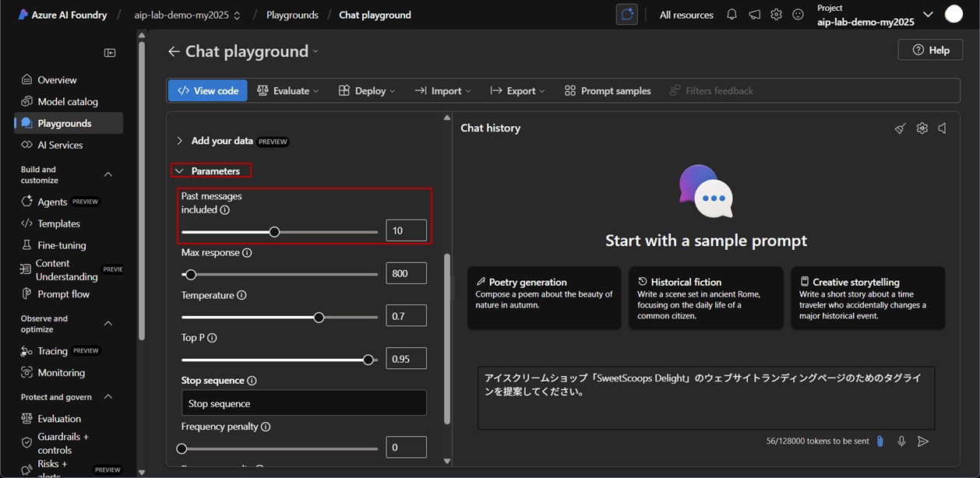
Task: Click the Model catalog icon in sidebar
Action: click(27, 101)
